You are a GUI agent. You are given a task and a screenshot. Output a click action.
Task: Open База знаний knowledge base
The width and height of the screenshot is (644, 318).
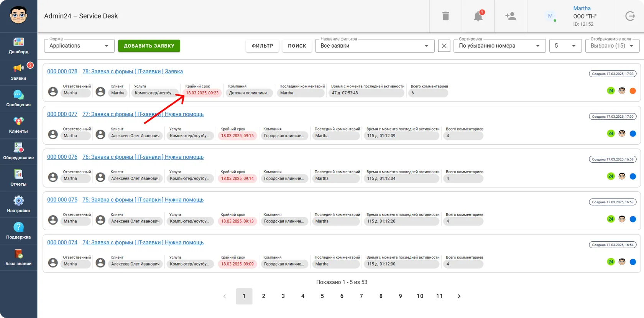[x=18, y=257]
